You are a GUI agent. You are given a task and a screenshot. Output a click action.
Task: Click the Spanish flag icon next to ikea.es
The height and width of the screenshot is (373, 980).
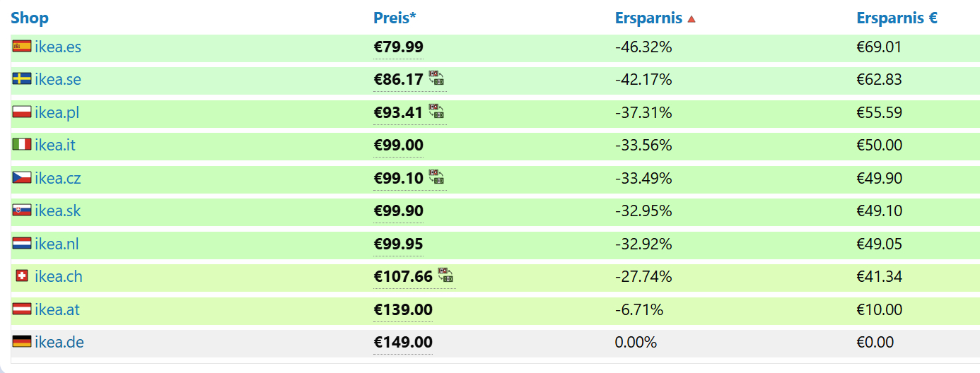click(x=22, y=47)
